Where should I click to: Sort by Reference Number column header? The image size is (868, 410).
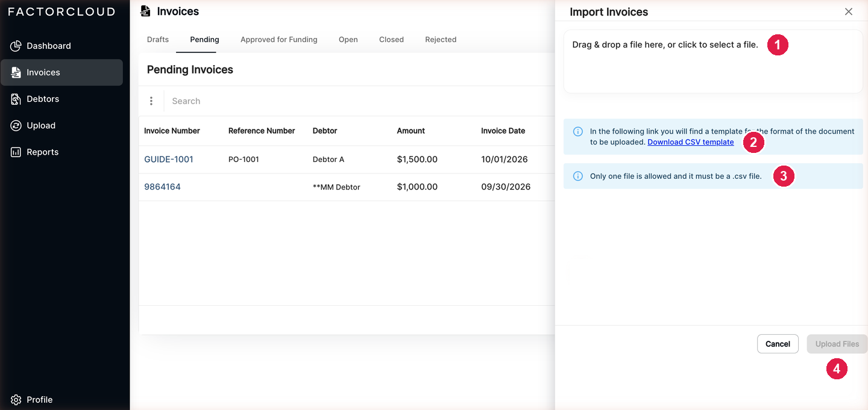coord(262,131)
